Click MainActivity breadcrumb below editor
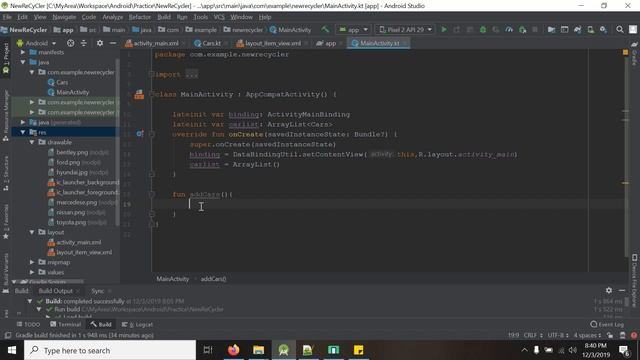 pos(173,279)
